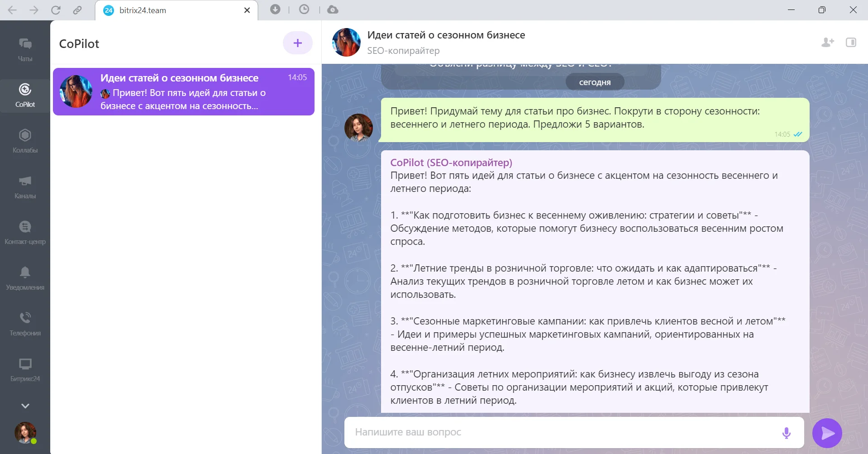Open the Уведомления notifications panel

[25, 277]
